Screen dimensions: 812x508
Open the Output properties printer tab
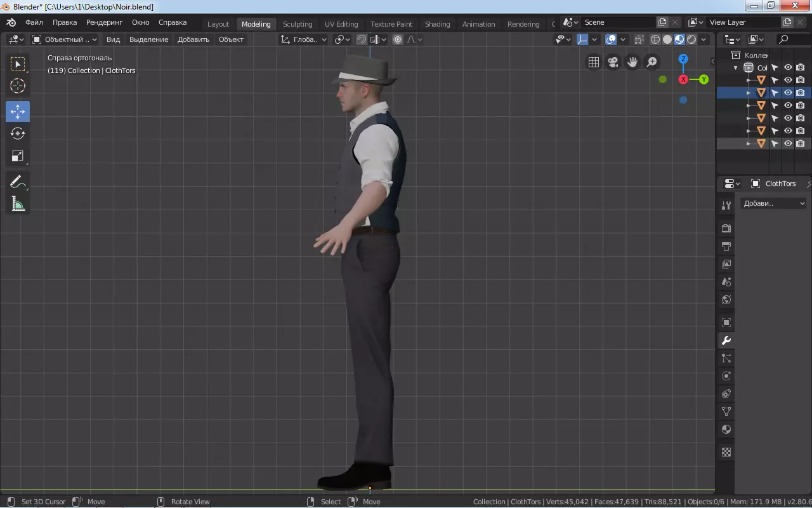click(726, 246)
